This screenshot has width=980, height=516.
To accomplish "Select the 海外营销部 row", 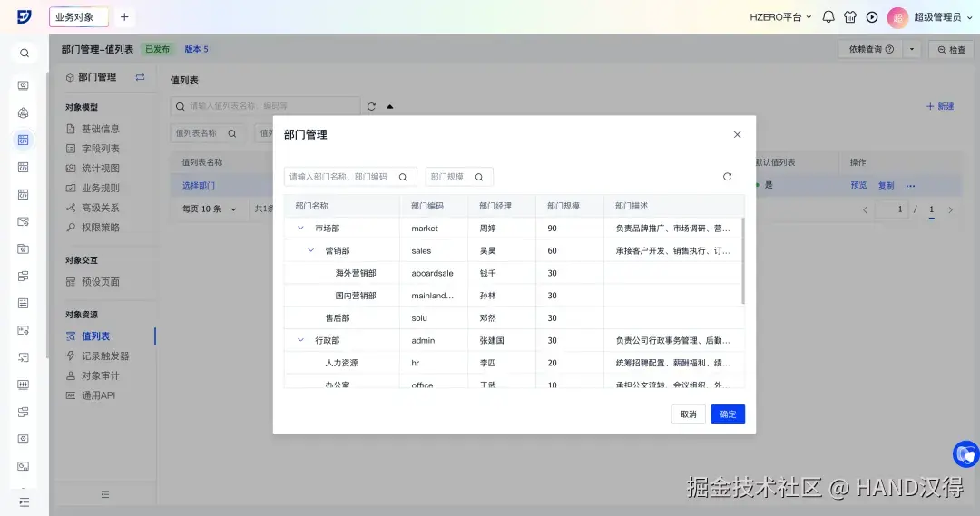I will 514,273.
